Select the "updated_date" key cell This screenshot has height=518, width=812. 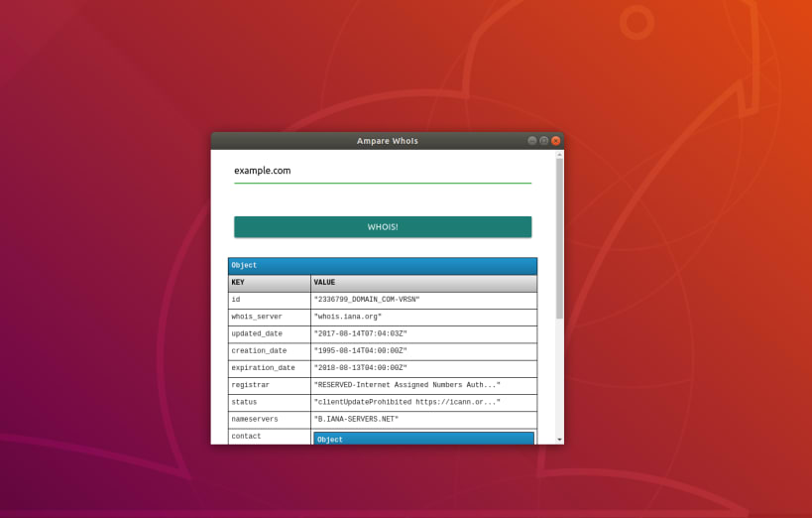(270, 334)
